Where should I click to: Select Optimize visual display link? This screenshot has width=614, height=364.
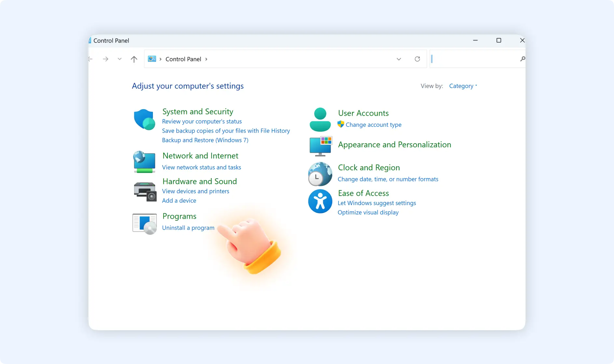coord(368,212)
